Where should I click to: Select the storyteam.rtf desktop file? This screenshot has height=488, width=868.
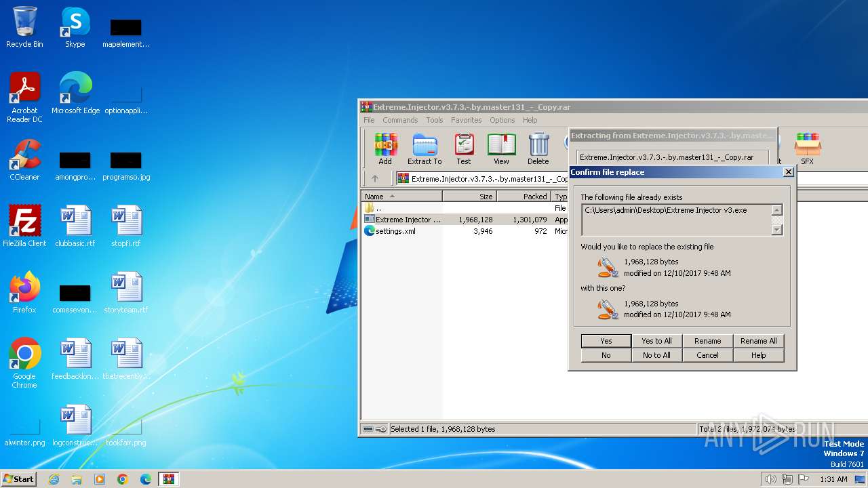click(126, 292)
